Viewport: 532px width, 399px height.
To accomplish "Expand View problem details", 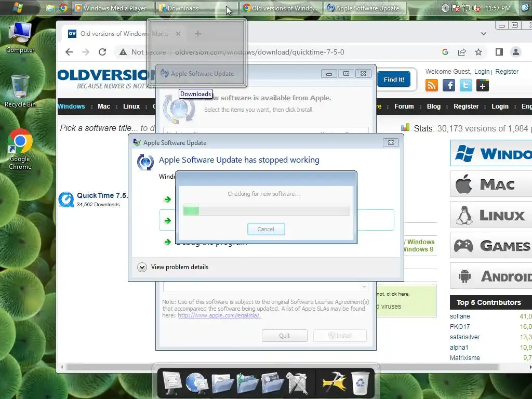I will [x=173, y=267].
